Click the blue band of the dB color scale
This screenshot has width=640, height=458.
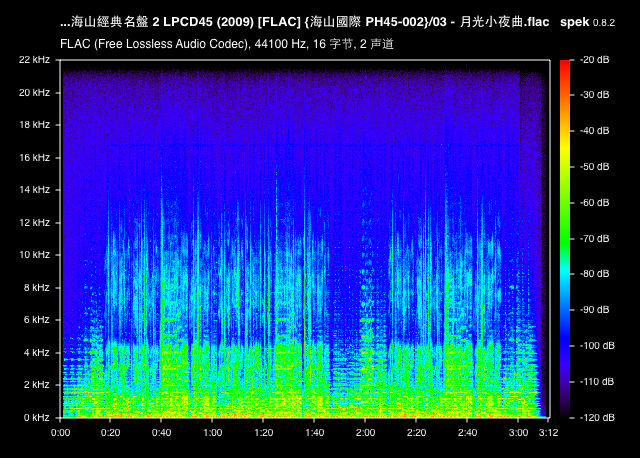[x=565, y=335]
